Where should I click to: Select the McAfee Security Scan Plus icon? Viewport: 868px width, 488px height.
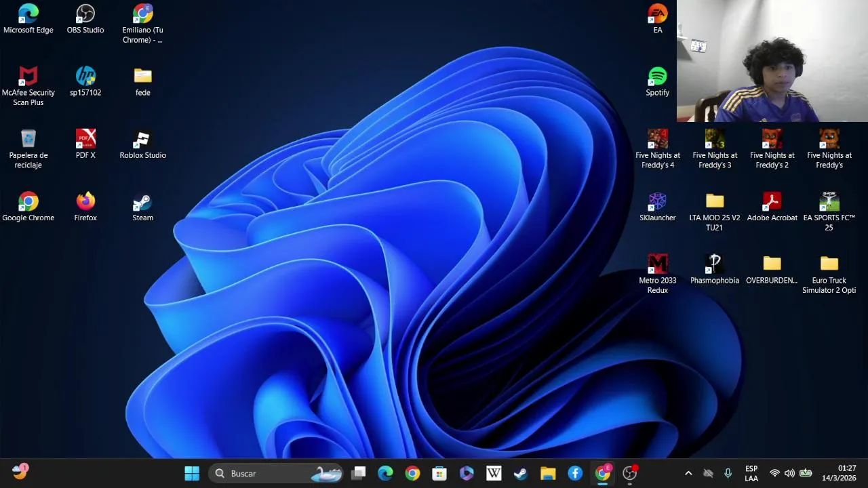[x=28, y=86]
